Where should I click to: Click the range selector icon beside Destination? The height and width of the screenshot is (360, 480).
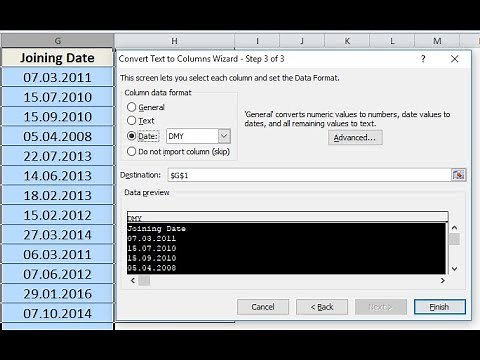(458, 175)
